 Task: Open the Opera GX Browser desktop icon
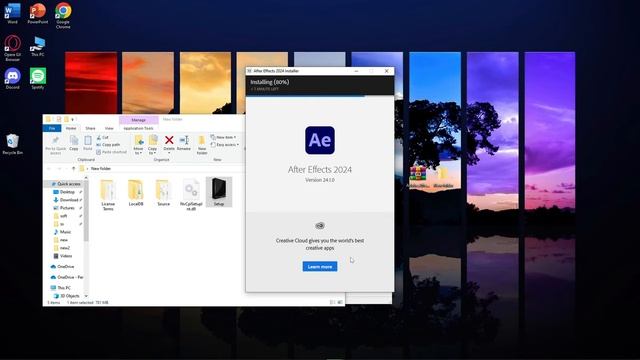tap(13, 48)
